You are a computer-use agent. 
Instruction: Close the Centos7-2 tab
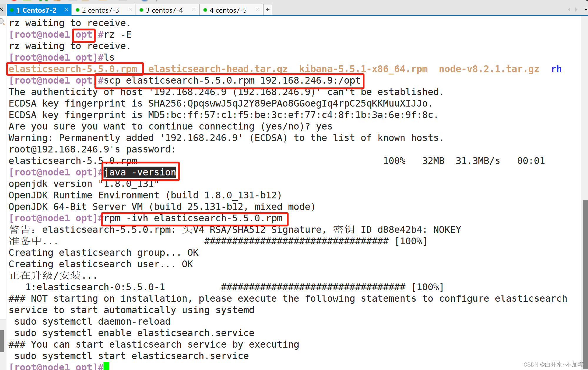click(66, 10)
